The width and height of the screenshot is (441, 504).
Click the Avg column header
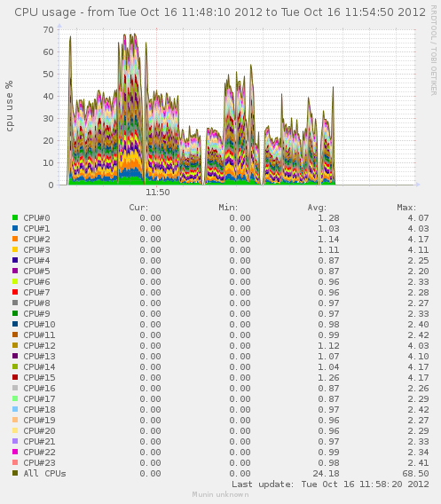point(317,208)
